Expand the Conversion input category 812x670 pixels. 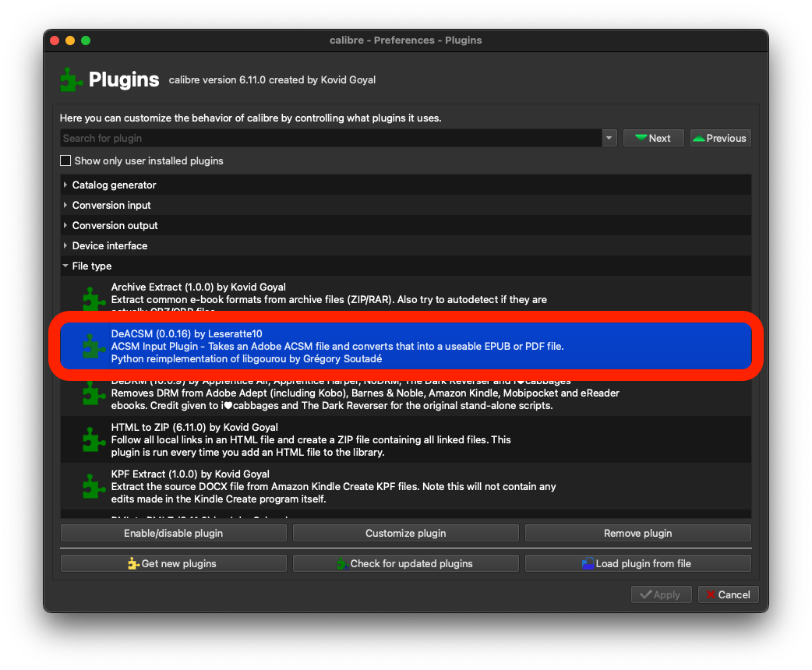(65, 205)
